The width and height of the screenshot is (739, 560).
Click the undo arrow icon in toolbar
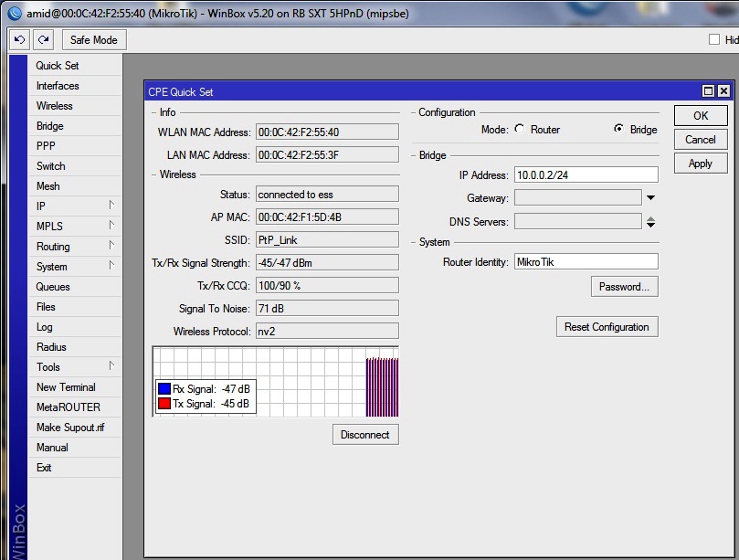[x=19, y=40]
